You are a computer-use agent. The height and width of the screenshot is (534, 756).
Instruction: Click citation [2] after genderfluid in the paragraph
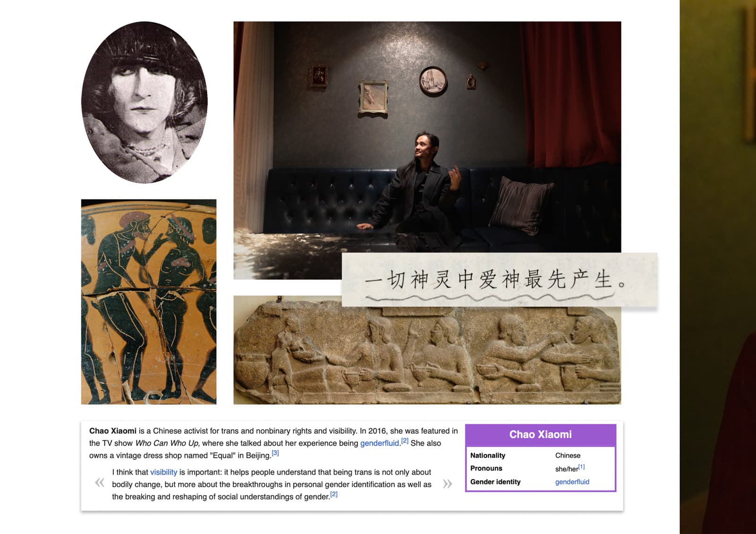(405, 441)
